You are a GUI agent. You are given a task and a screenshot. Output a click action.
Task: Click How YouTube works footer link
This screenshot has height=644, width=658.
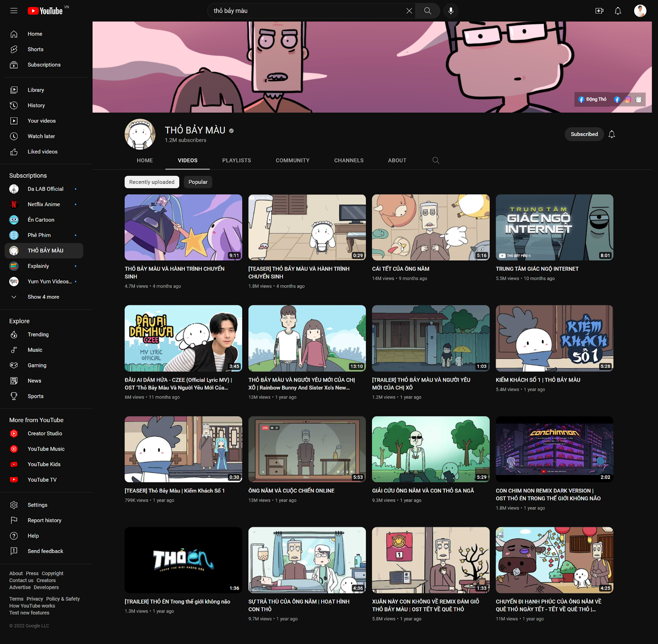(32, 606)
